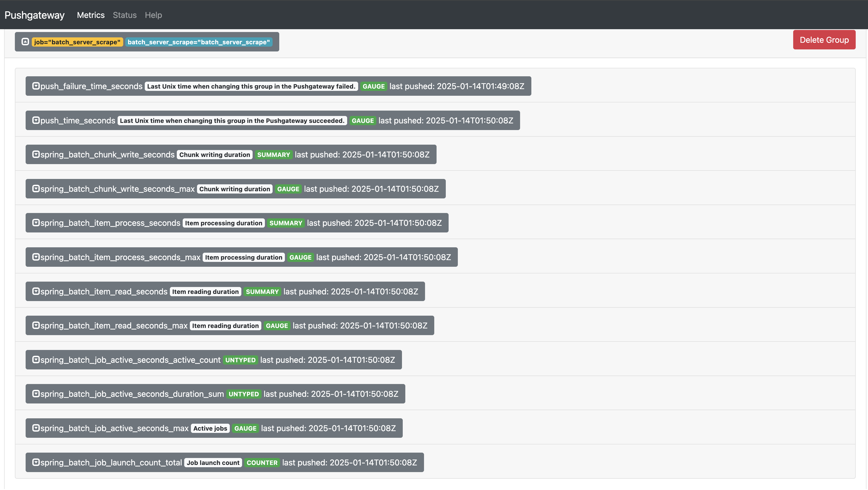868x490 pixels.
Task: Open the Help nav tab
Action: pos(153,15)
